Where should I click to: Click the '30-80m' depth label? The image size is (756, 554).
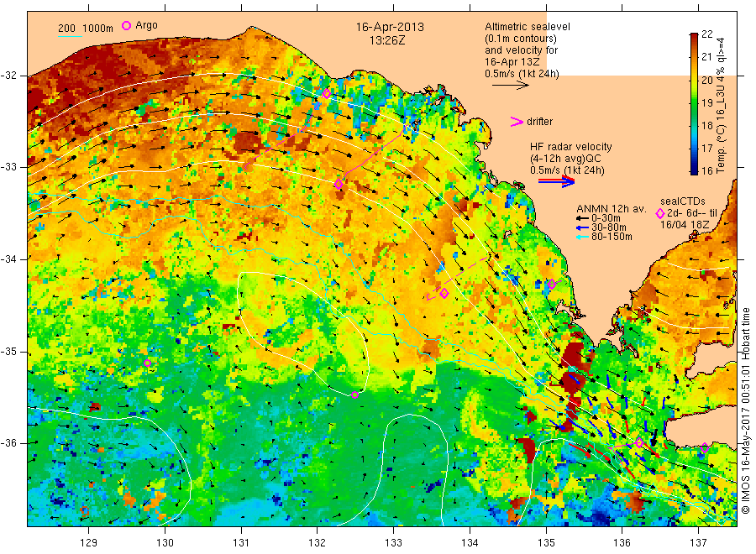(609, 227)
